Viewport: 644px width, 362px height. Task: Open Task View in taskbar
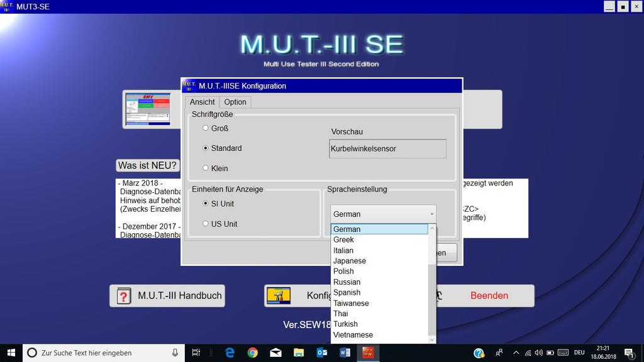(196, 353)
